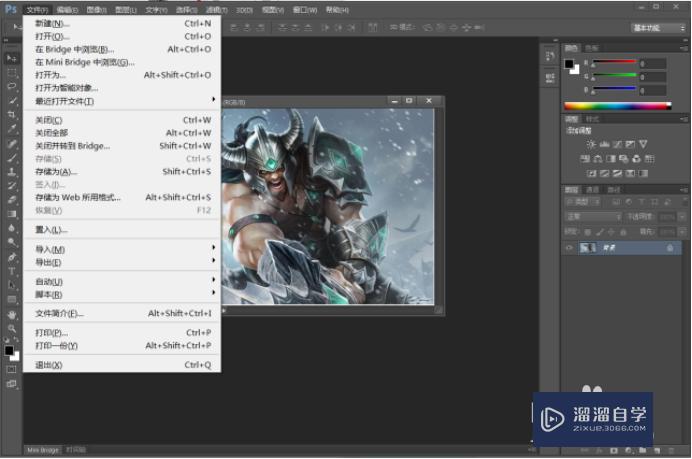
Task: Click the Mini Bridge button at bottom
Action: coord(43,450)
